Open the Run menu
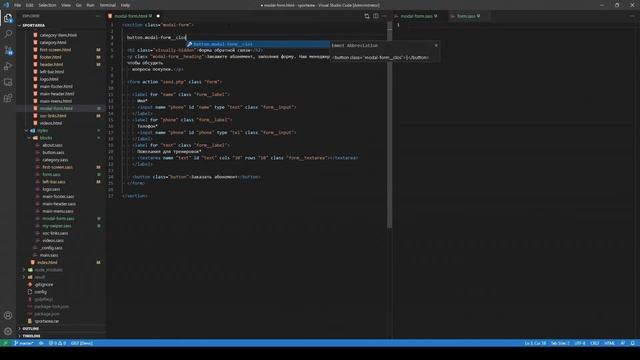 [90, 5]
